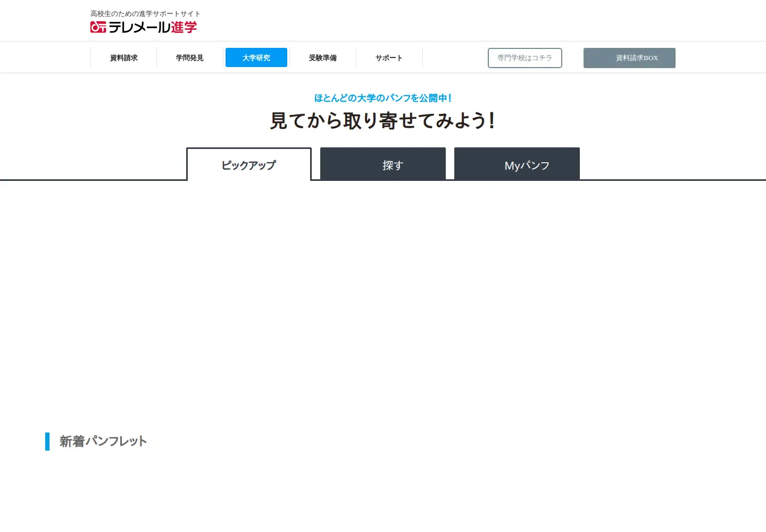
Task: Click the 新着パンフレット heading
Action: pyautogui.click(x=103, y=441)
